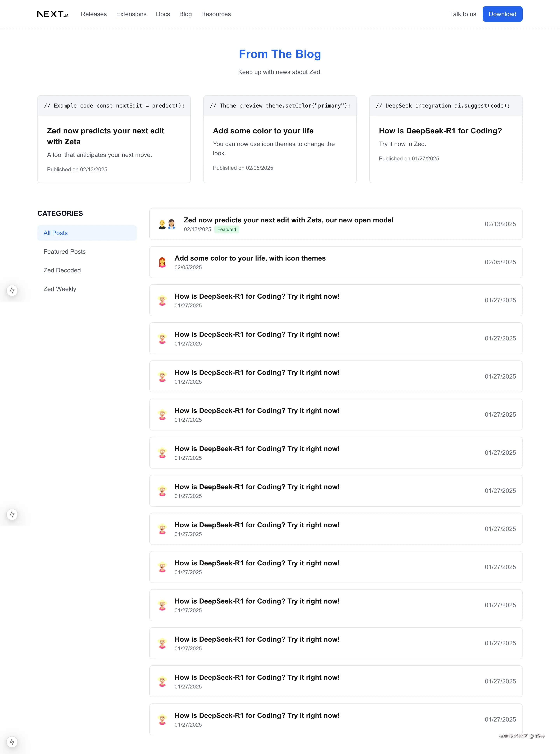Click avatar on last DeepSeek-R1 post row
This screenshot has width=560, height=754.
pyautogui.click(x=162, y=719)
